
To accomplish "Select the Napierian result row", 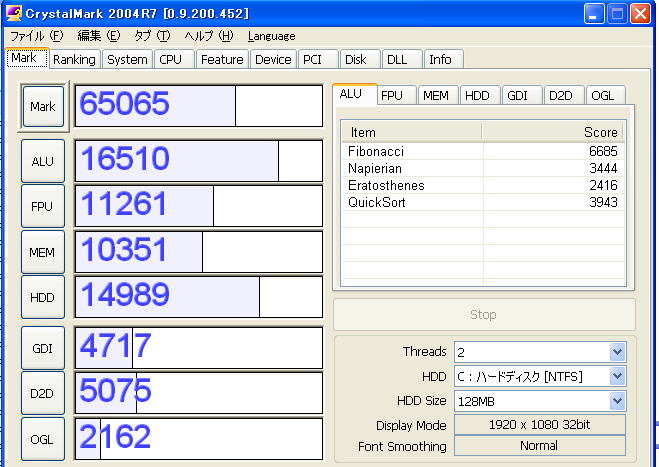I will [x=483, y=168].
